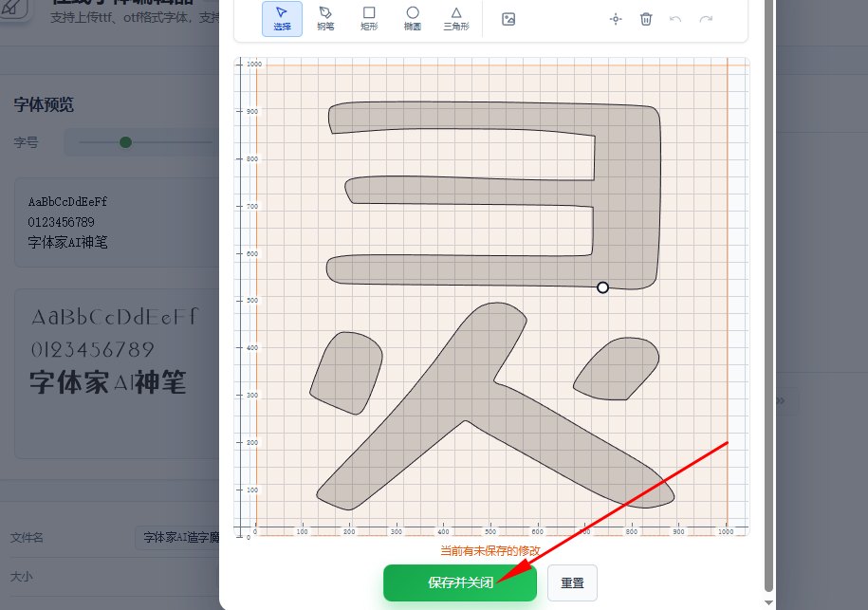Adjust the 字号 font size slider
Image resolution: width=868 pixels, height=610 pixels.
(124, 140)
